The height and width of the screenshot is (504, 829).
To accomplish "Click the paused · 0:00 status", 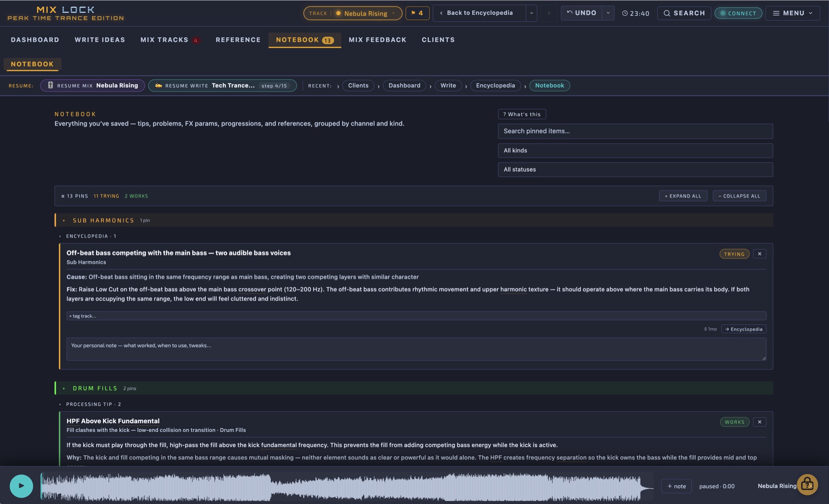I will click(717, 486).
